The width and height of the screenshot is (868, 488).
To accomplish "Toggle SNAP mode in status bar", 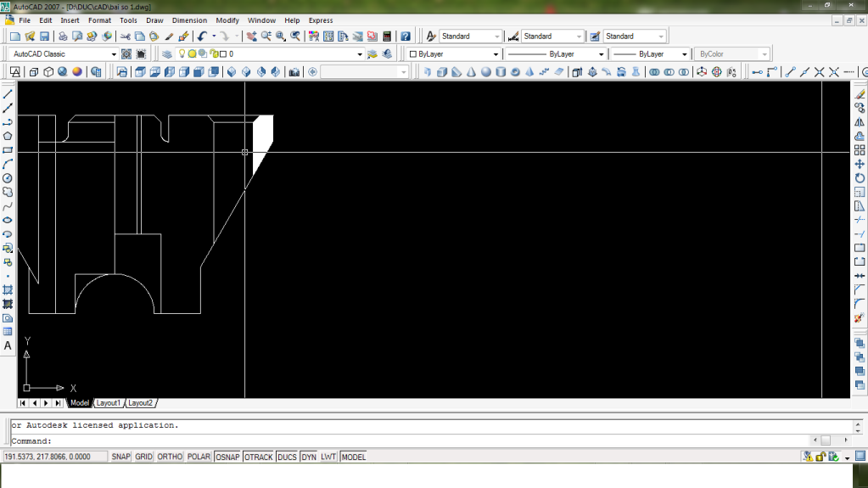I will 120,457.
